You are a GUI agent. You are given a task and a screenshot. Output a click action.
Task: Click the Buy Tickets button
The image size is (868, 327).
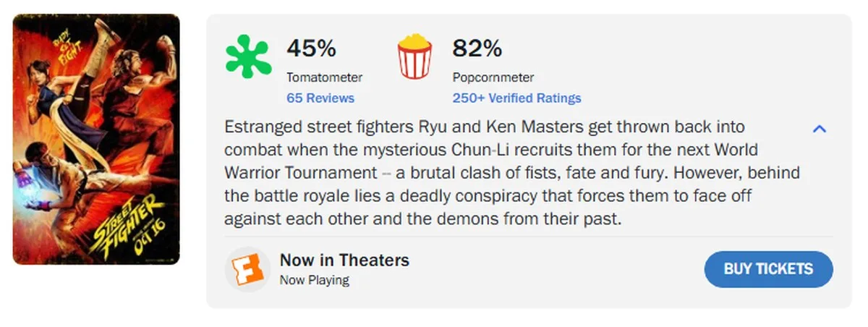[x=768, y=269]
